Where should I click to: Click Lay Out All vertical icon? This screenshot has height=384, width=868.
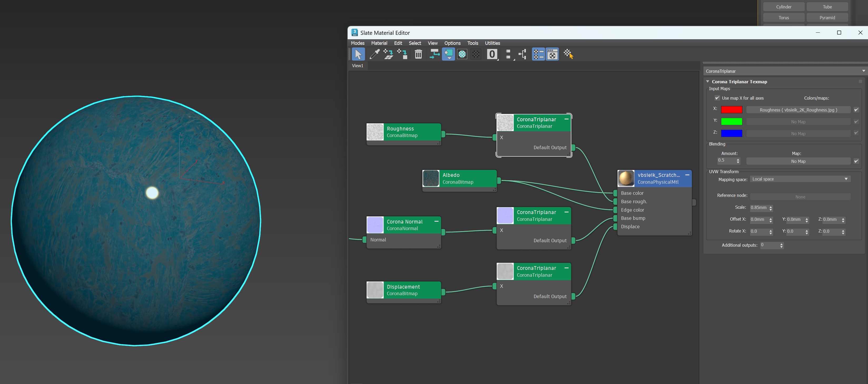tap(508, 54)
